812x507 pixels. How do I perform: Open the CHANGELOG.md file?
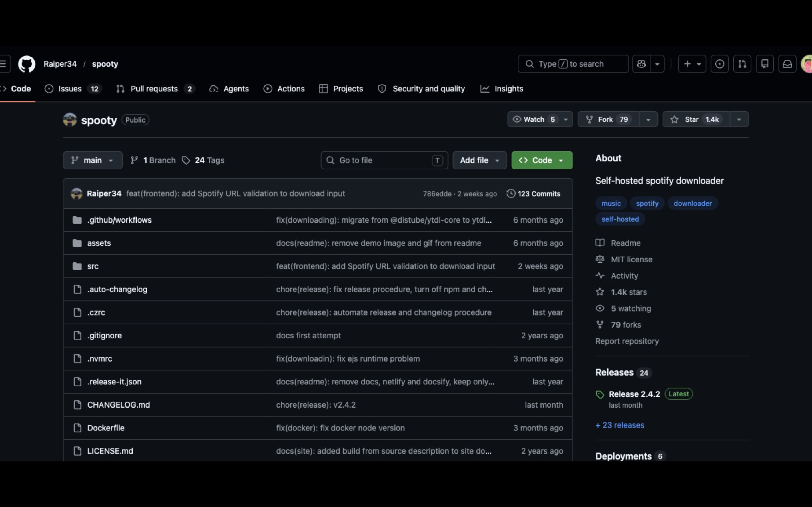point(118,405)
